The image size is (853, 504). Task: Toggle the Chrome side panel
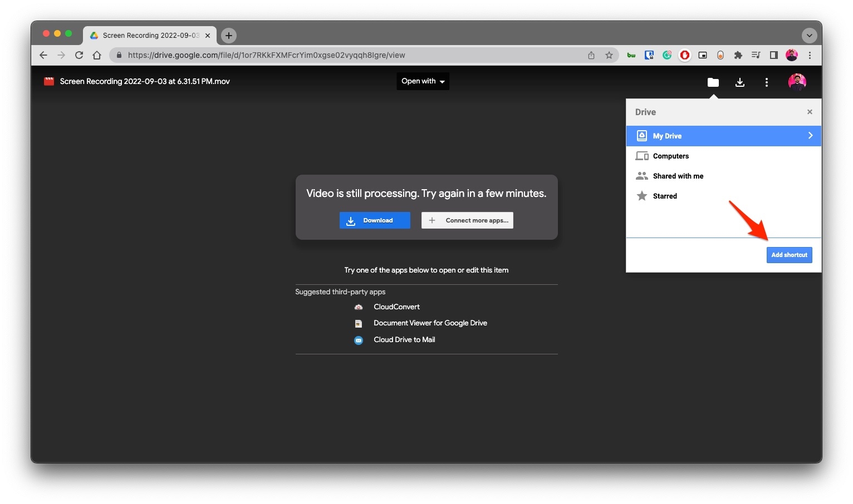pos(773,55)
